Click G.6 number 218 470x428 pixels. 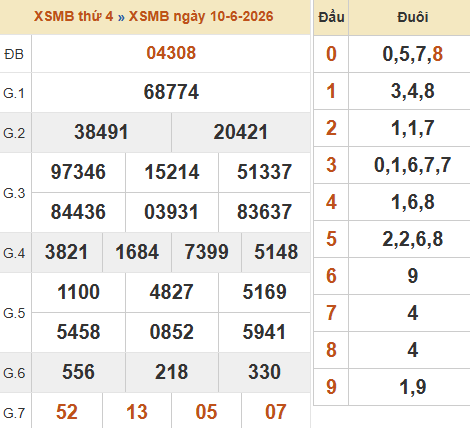click(x=171, y=372)
